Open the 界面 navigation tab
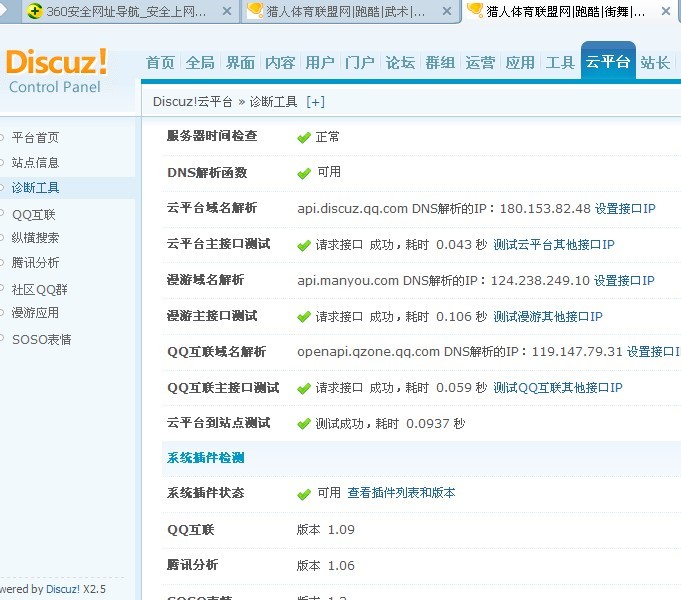 click(x=240, y=63)
